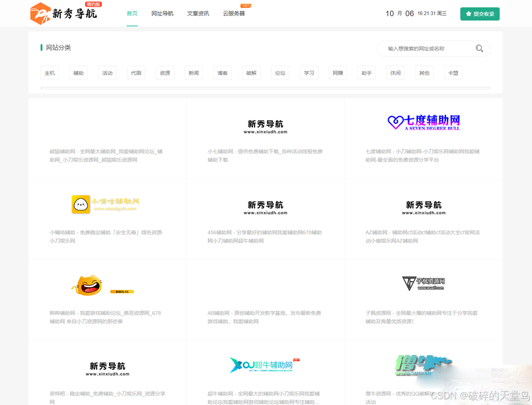Select the 学习 category tag
Image resolution: width=532 pixels, height=405 pixels.
pos(309,73)
